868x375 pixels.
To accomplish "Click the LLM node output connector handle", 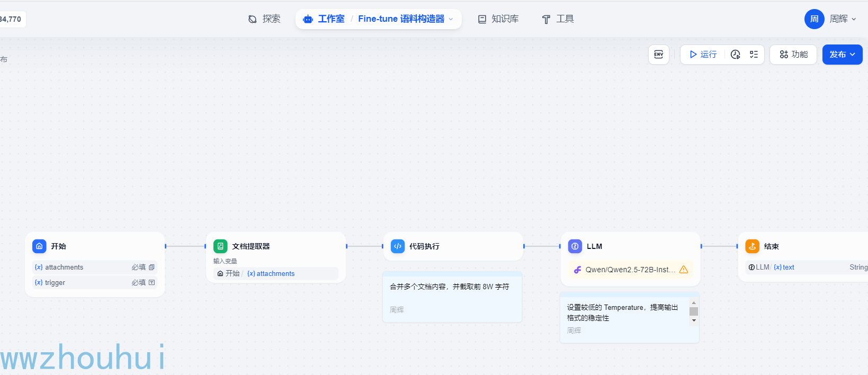I will click(702, 246).
